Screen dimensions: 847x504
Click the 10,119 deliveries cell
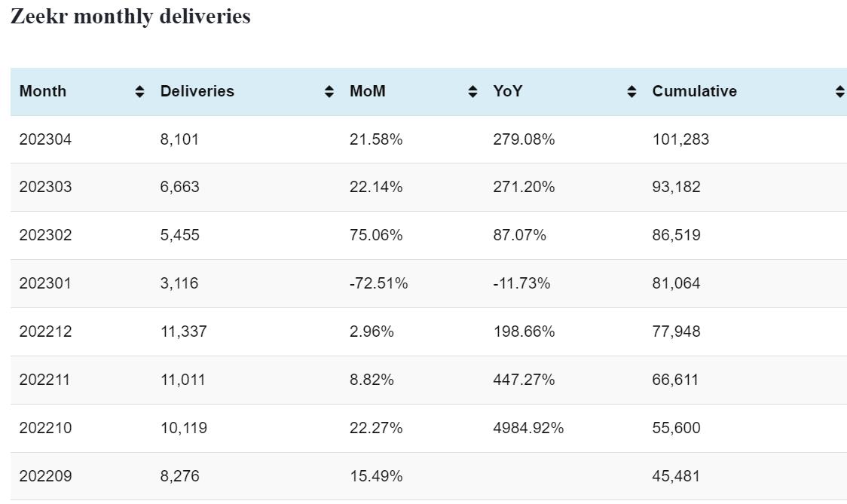(x=183, y=428)
